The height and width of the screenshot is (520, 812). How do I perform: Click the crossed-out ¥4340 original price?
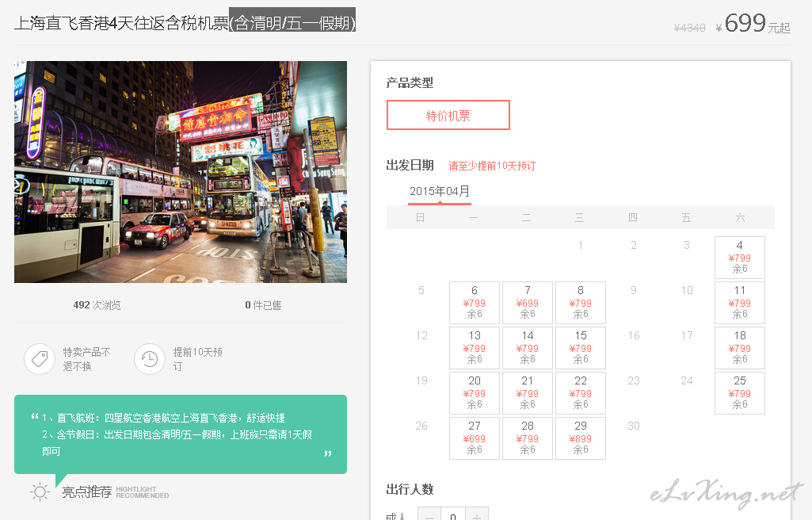[x=689, y=28]
